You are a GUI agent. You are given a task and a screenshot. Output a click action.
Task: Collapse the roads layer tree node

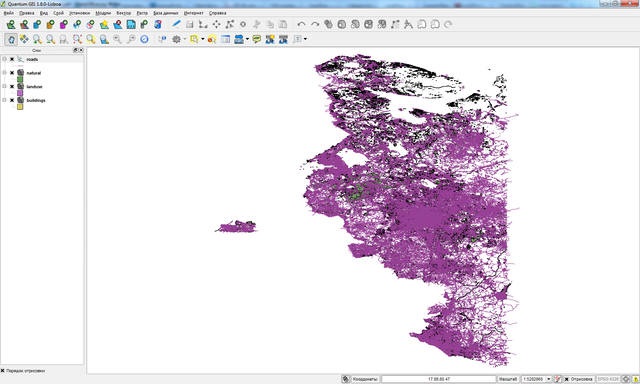pos(4,59)
